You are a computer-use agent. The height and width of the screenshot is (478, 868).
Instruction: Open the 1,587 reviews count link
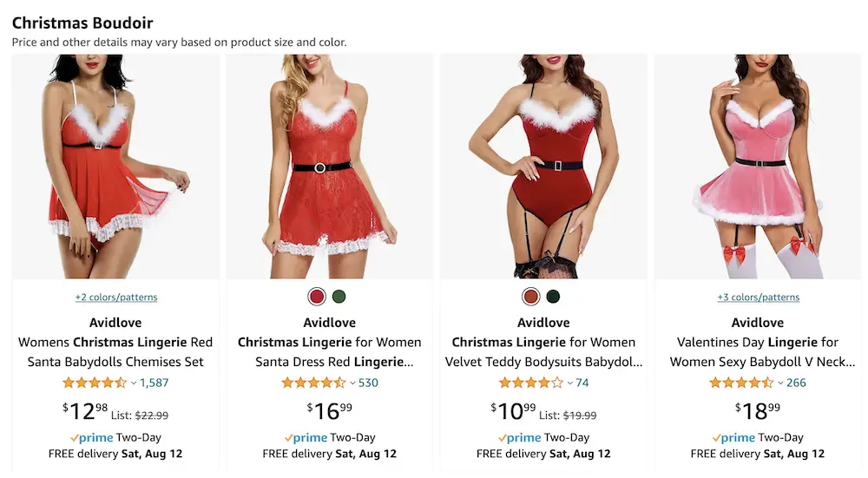pyautogui.click(x=154, y=383)
